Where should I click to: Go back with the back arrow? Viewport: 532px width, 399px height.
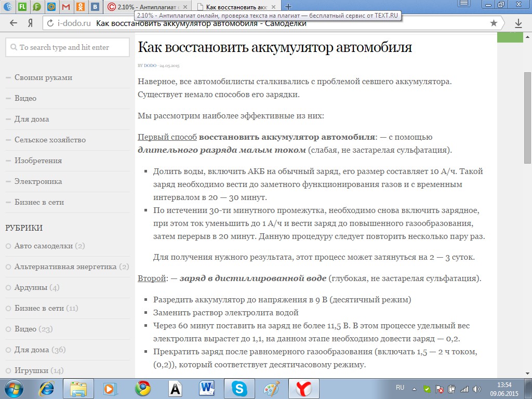coord(13,23)
